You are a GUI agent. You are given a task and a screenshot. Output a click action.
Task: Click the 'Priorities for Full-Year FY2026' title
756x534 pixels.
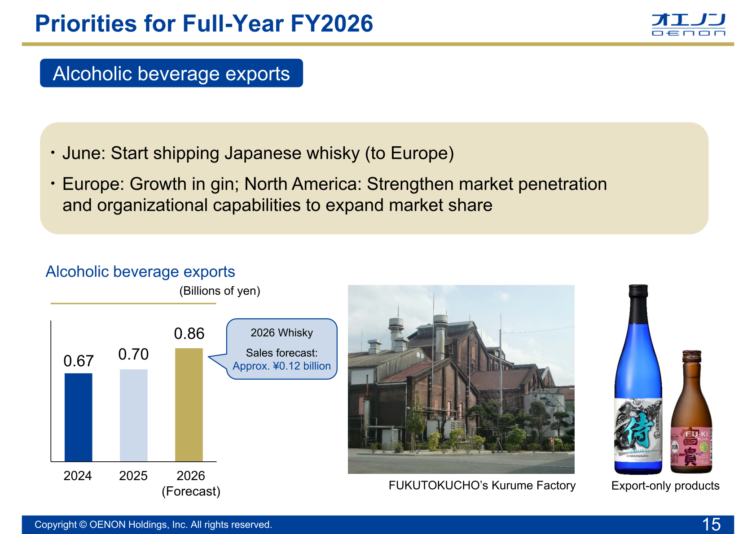204,24
